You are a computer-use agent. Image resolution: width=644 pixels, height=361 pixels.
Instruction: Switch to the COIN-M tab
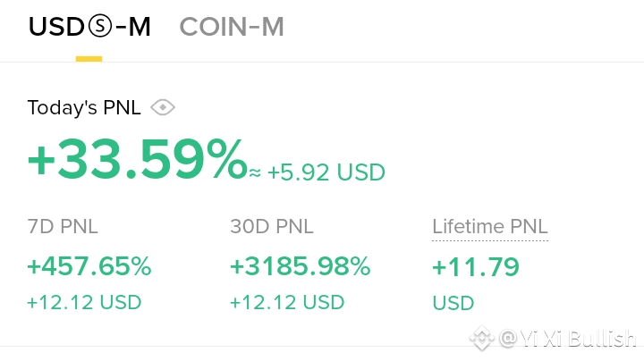tap(232, 28)
